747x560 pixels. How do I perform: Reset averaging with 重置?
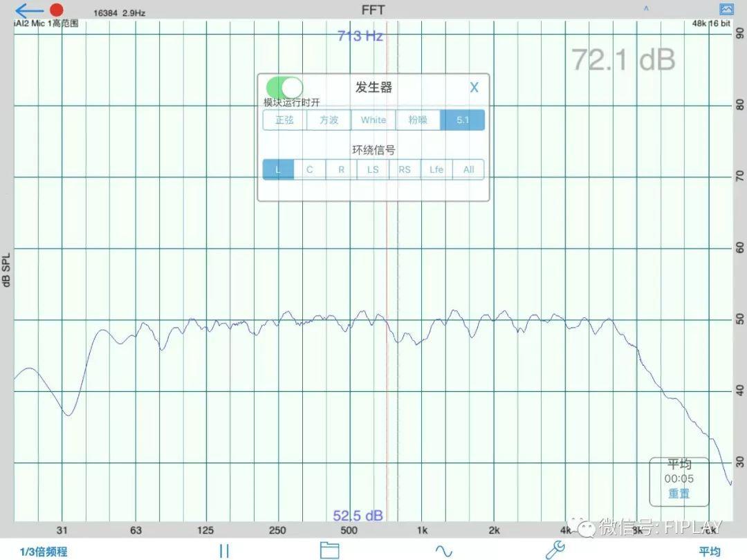pos(679,494)
